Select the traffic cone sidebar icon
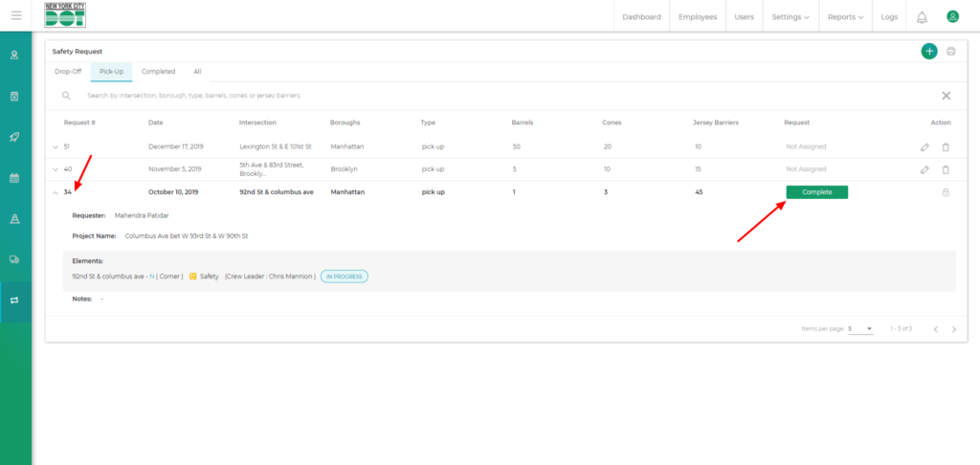Screen dimensions: 980x465 [x=15, y=219]
